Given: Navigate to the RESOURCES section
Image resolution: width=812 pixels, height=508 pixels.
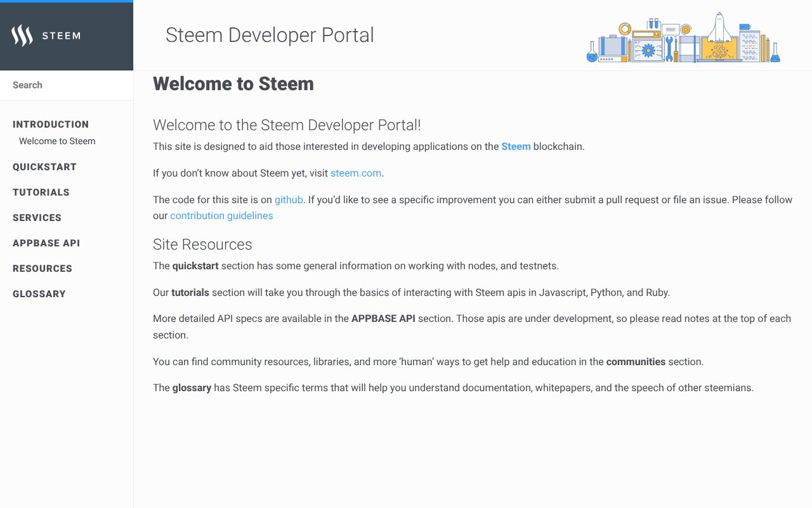Looking at the screenshot, I should click(42, 268).
